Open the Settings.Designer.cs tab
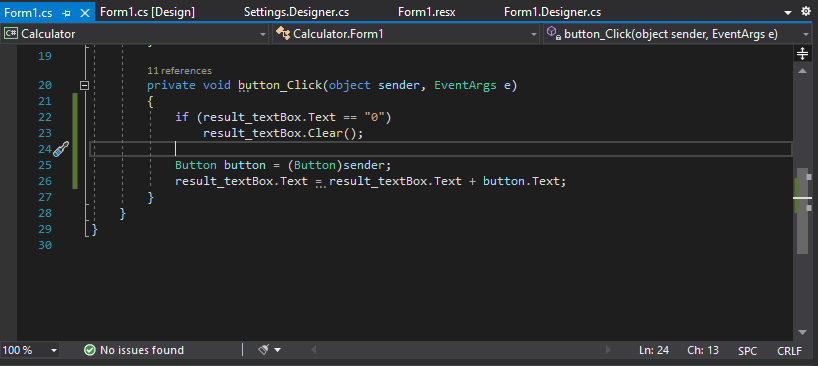Viewport: 818px width, 366px height. 296,13
